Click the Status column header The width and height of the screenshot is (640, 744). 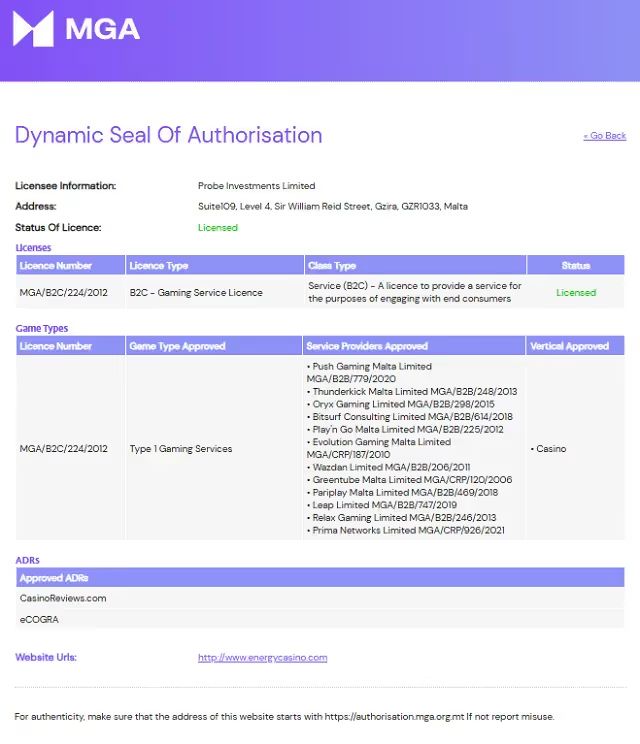[575, 266]
